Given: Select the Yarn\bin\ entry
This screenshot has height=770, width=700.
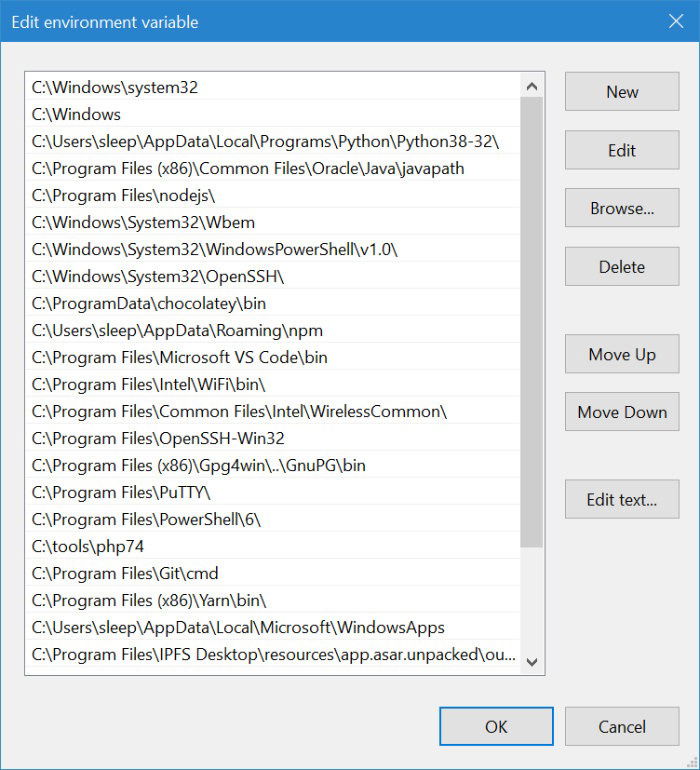Looking at the screenshot, I should (x=273, y=601).
